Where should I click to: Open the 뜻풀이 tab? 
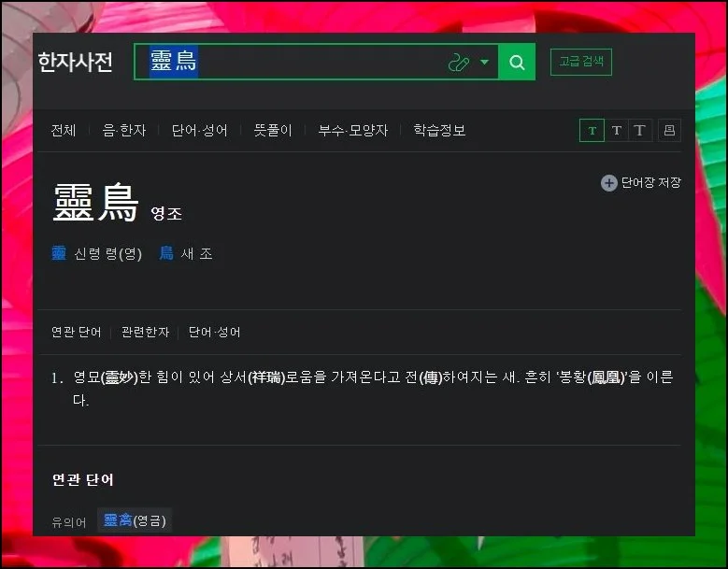pos(273,131)
